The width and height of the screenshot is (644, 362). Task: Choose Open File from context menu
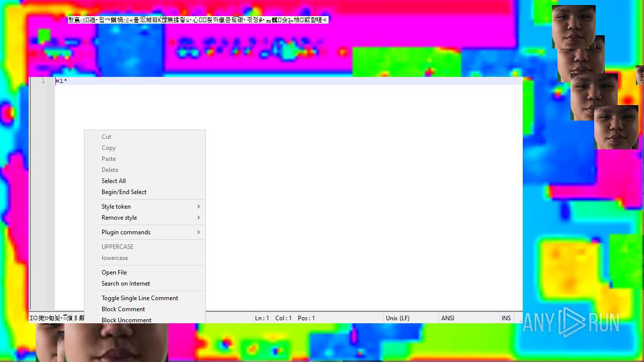click(144, 273)
